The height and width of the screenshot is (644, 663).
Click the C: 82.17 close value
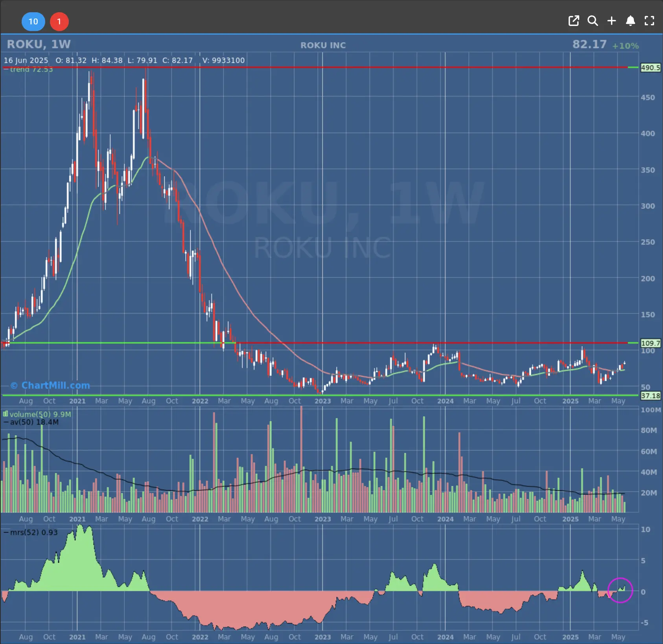coord(177,60)
